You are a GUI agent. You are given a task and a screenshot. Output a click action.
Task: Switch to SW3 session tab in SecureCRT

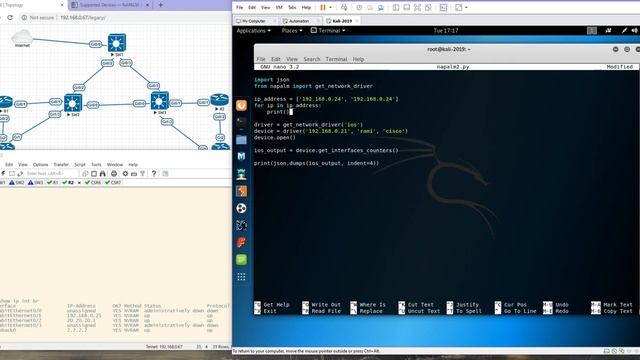coord(36,182)
